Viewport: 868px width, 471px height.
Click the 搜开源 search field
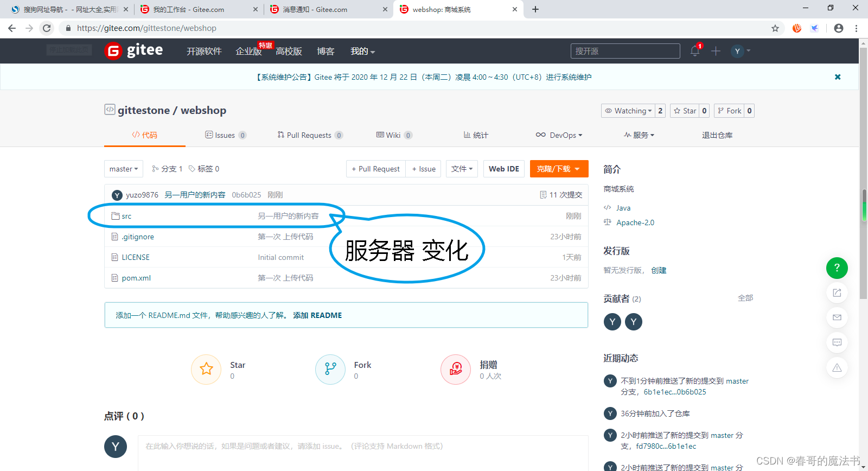[626, 51]
